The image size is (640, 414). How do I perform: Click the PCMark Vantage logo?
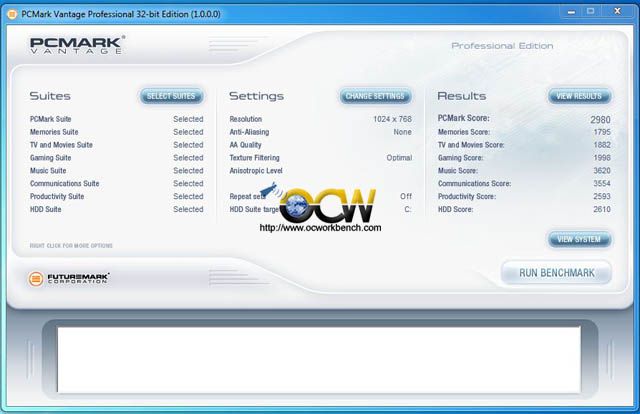pyautogui.click(x=77, y=45)
